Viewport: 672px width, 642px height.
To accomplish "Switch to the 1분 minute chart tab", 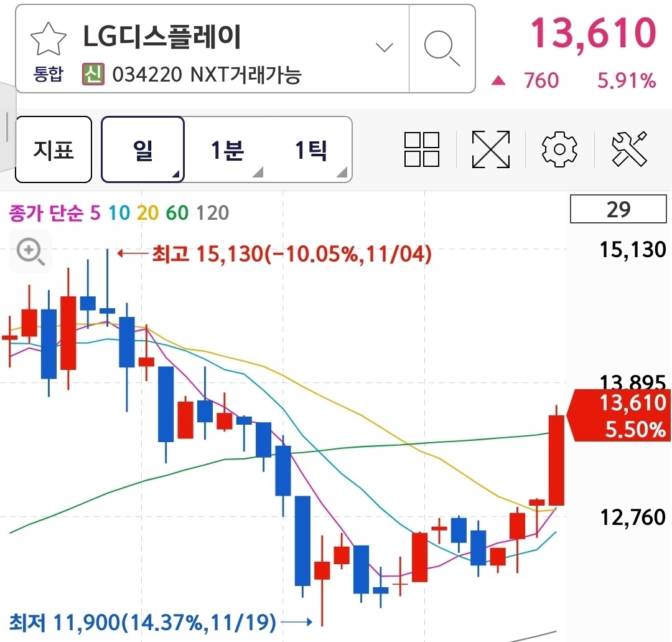I will tap(227, 149).
